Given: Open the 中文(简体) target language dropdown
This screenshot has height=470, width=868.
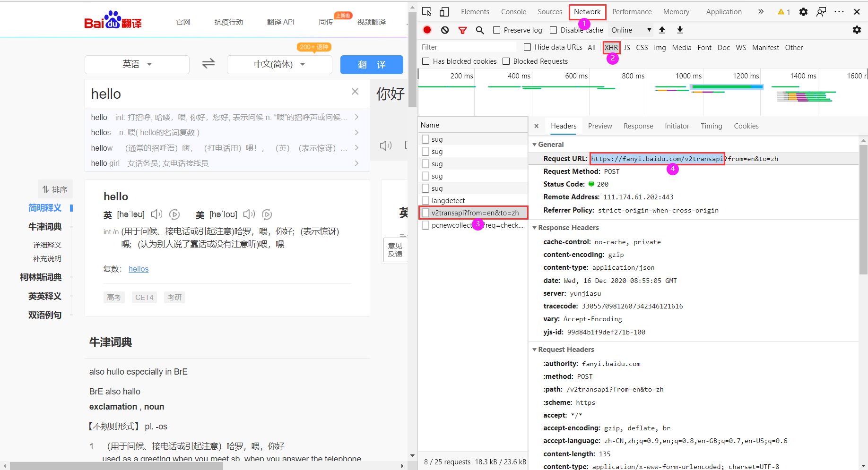Looking at the screenshot, I should click(x=279, y=64).
